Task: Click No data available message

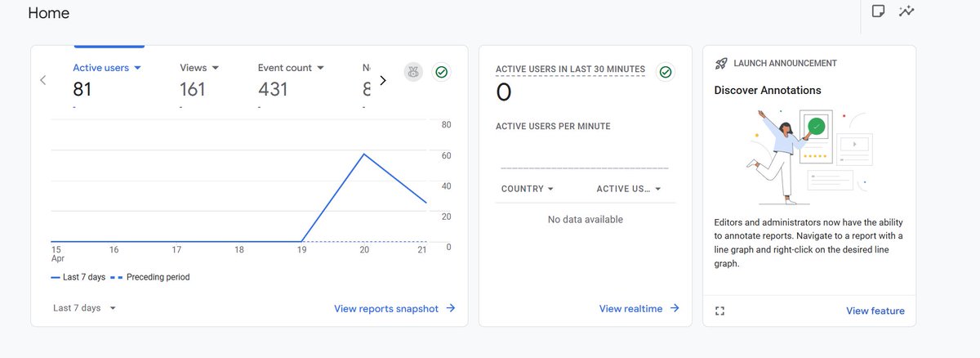Action: [586, 219]
